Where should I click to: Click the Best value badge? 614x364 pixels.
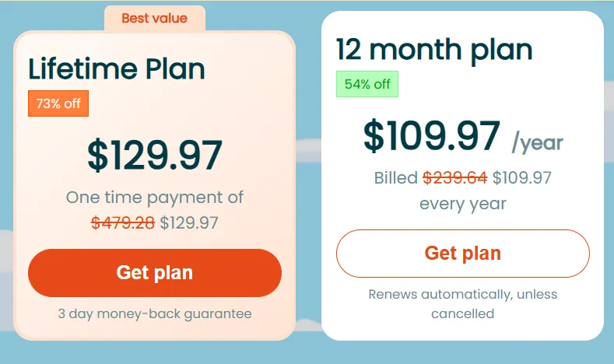[154, 17]
